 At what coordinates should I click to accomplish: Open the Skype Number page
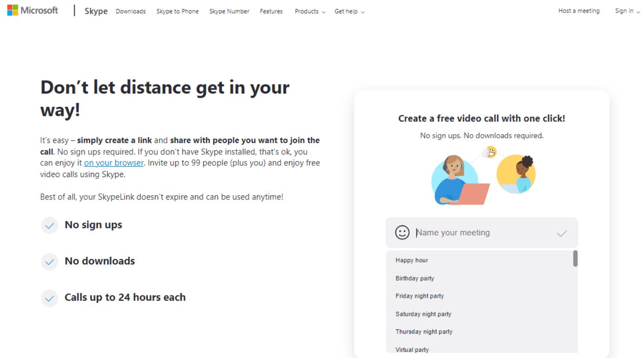[x=229, y=11]
